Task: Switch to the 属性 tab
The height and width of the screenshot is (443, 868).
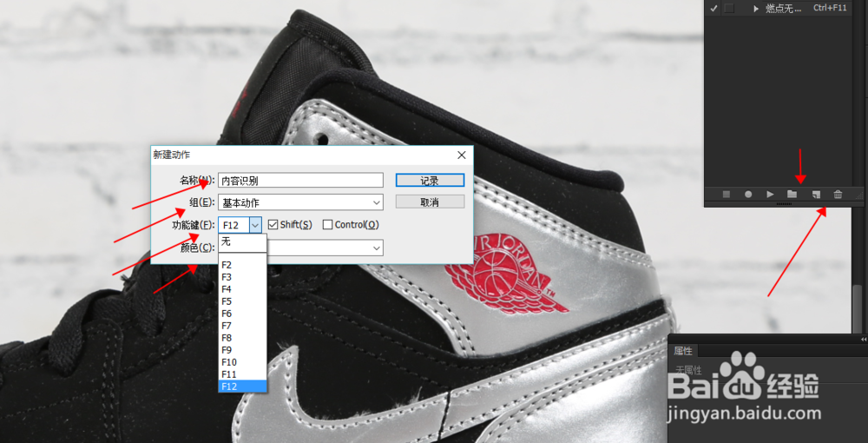Action: pyautogui.click(x=682, y=351)
